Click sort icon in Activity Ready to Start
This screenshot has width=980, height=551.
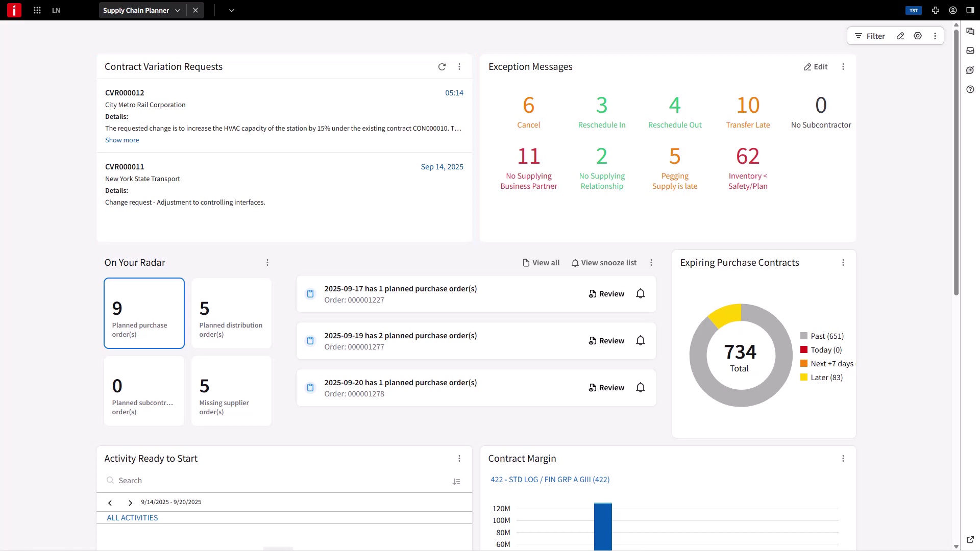456,482
